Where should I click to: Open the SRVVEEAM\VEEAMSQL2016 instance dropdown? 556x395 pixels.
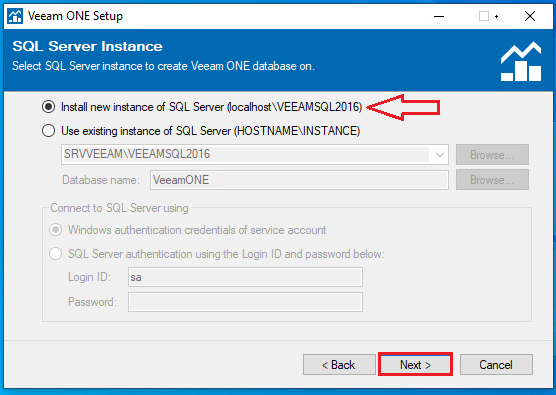point(440,155)
